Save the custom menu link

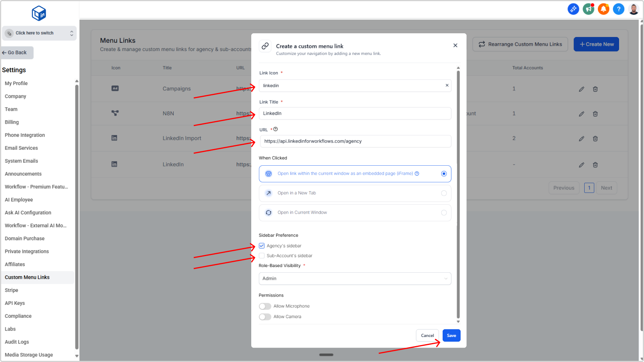(x=451, y=336)
